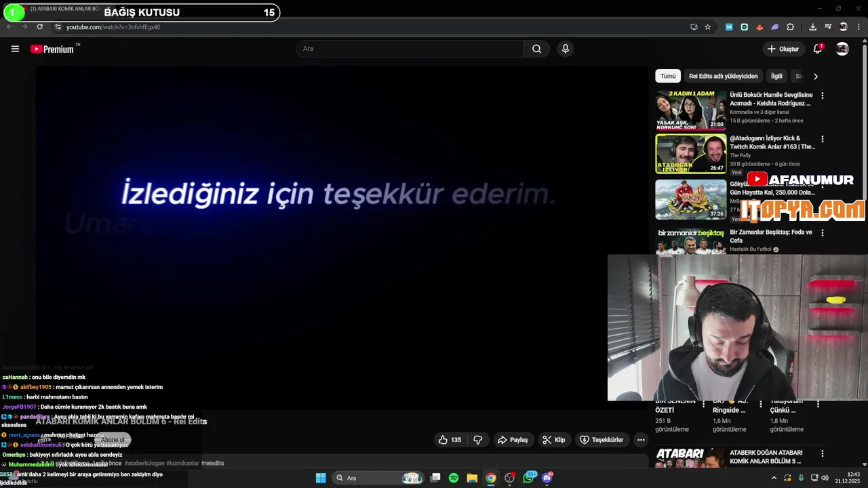Open Google Chrome icon in taskbar
Image resolution: width=868 pixels, height=488 pixels.
tap(491, 478)
